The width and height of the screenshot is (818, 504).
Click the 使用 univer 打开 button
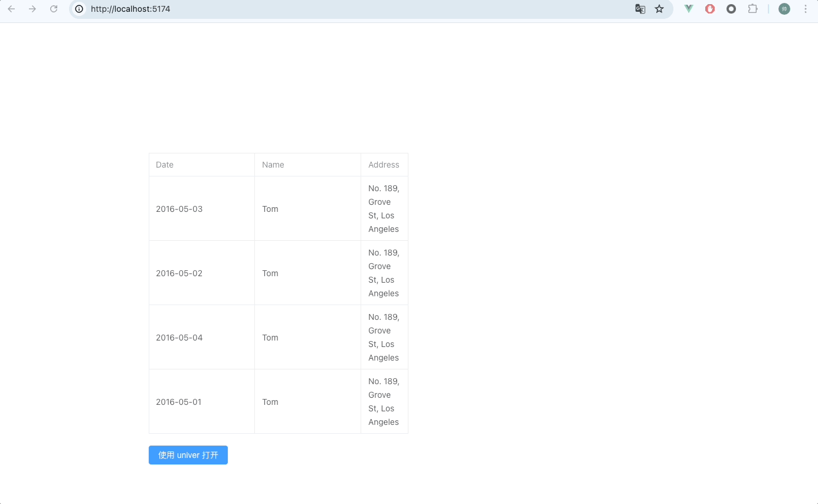[x=188, y=455]
